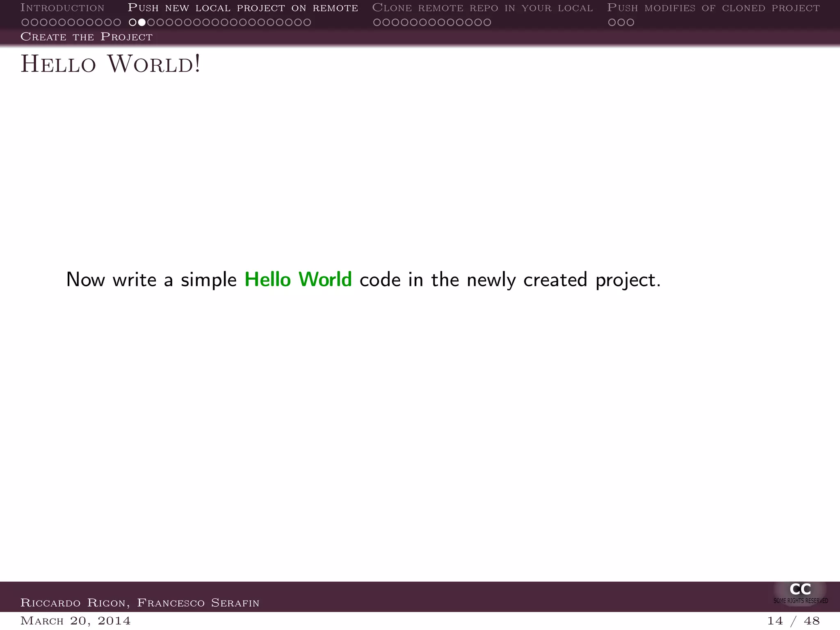This screenshot has width=840, height=630.
Task: Click first dot under Push new local project
Action: pyautogui.click(x=132, y=23)
